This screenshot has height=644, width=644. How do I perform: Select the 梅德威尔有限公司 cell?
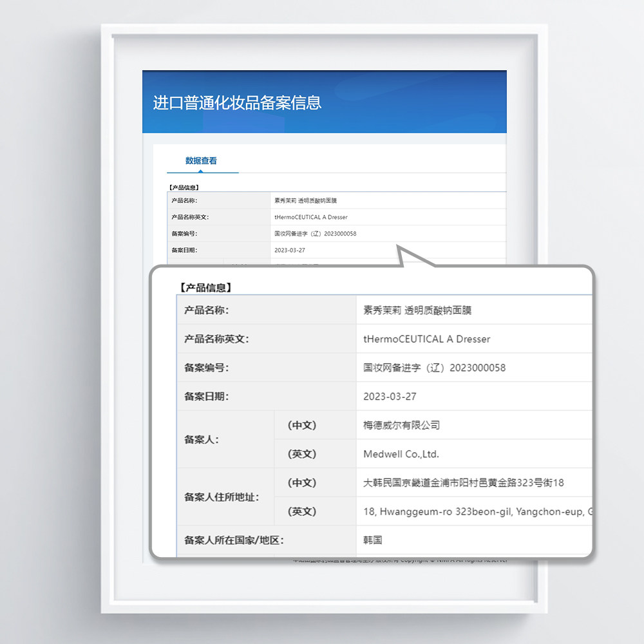coord(401,425)
